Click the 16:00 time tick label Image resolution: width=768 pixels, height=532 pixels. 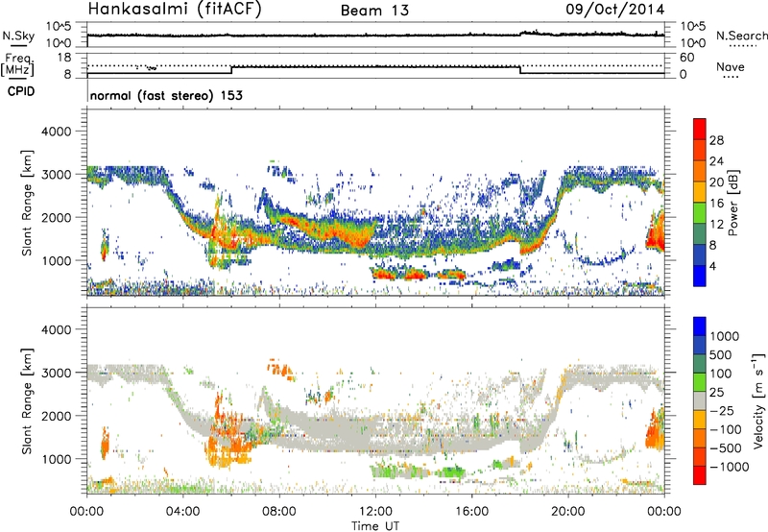pyautogui.click(x=471, y=512)
